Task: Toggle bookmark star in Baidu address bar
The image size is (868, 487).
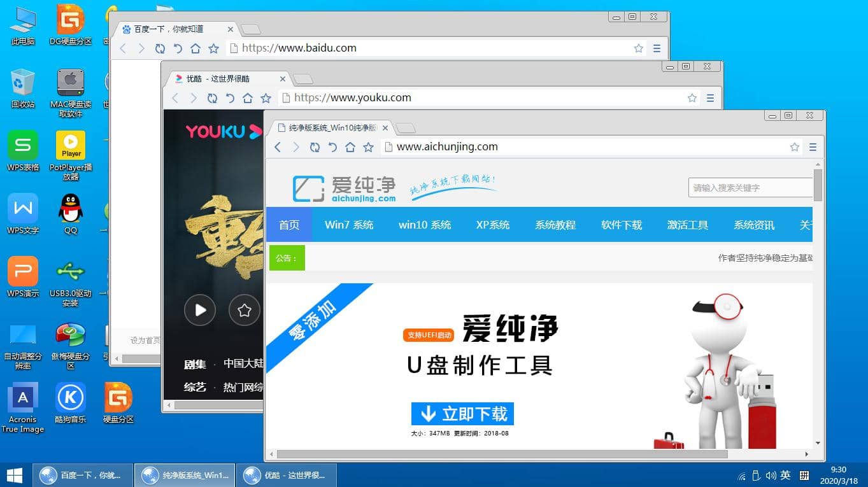Action: point(638,48)
